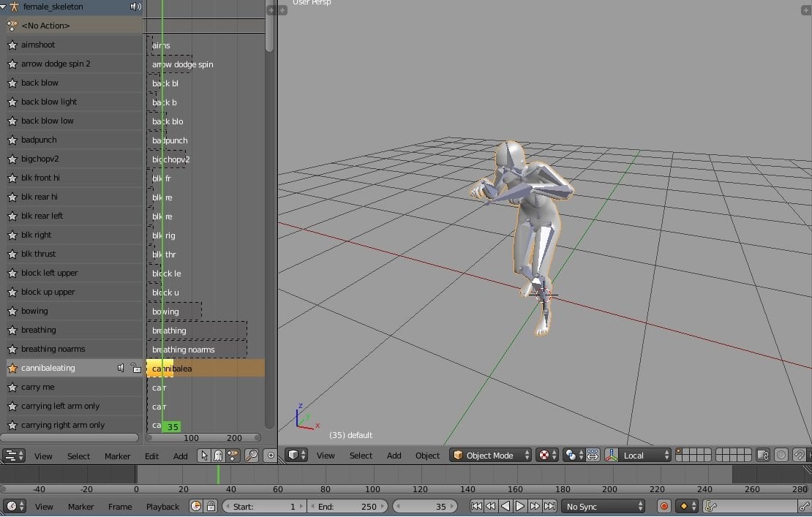Open the Timeline editor type selector
The height and width of the screenshot is (517, 812).
[14, 507]
